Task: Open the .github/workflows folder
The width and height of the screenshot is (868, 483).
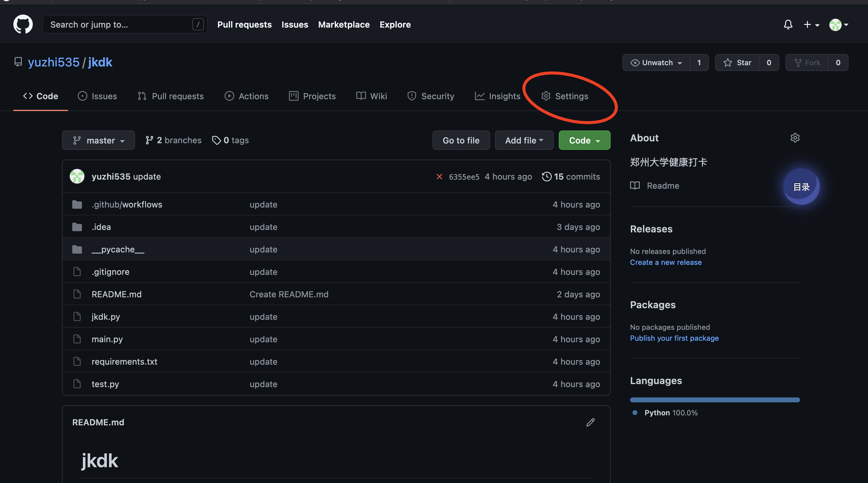Action: click(127, 204)
